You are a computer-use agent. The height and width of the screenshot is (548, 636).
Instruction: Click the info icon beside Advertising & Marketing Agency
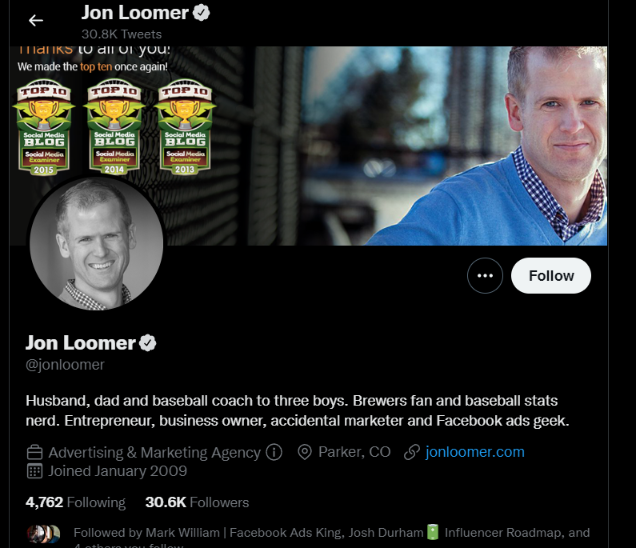[274, 452]
